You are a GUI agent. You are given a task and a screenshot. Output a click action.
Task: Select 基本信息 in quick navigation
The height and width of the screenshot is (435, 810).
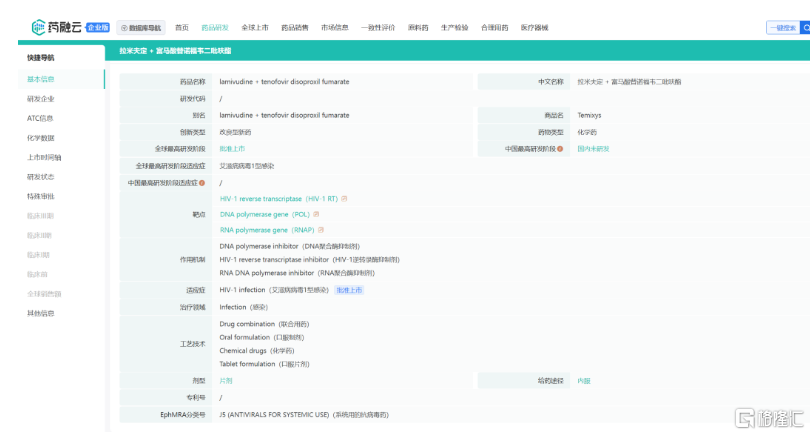click(40, 79)
